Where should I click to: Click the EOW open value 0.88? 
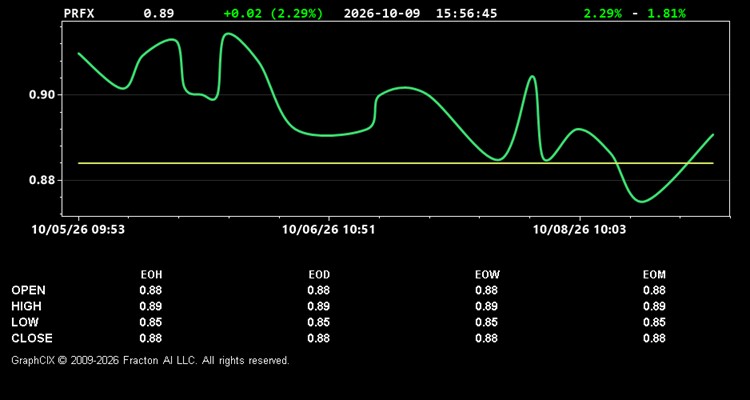(x=486, y=290)
